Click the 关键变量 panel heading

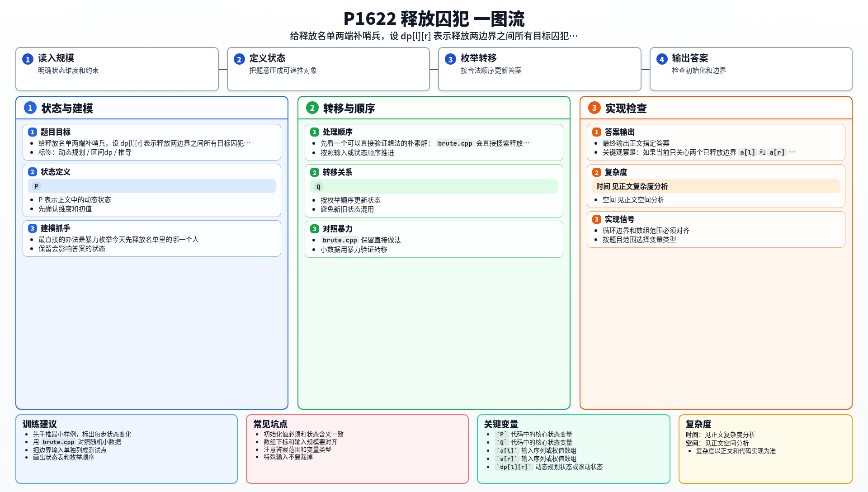501,424
